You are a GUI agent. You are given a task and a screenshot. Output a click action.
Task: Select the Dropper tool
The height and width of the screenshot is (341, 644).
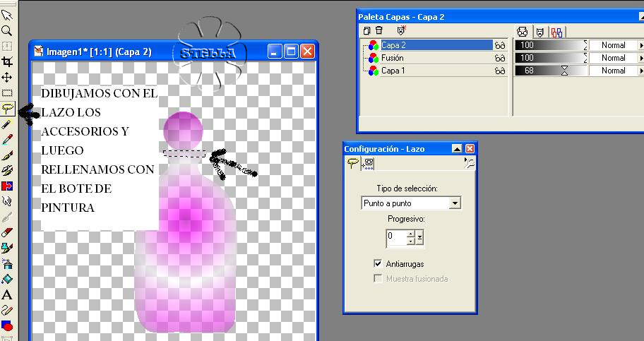coord(7,140)
